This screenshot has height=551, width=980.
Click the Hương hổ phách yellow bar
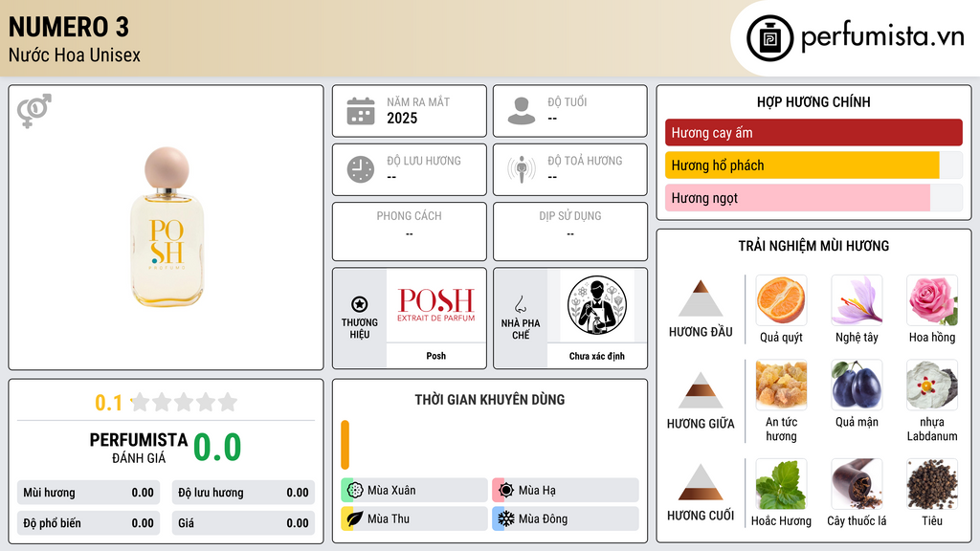pyautogui.click(x=802, y=165)
